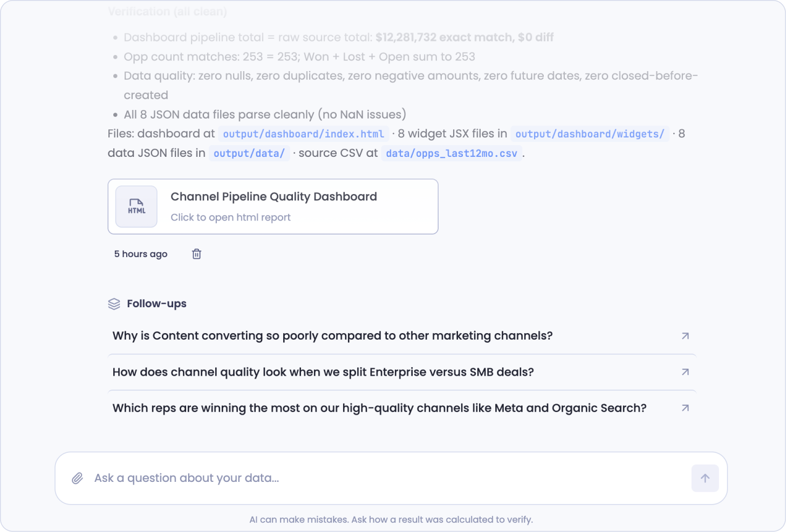Click the '5 hours ago' timestamp
Image resolution: width=786 pixels, height=532 pixels.
tap(141, 254)
